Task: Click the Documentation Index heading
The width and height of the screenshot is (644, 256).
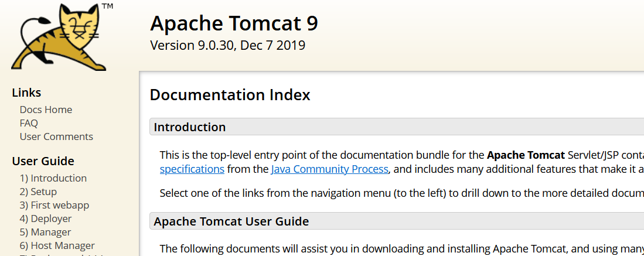Action: [230, 95]
